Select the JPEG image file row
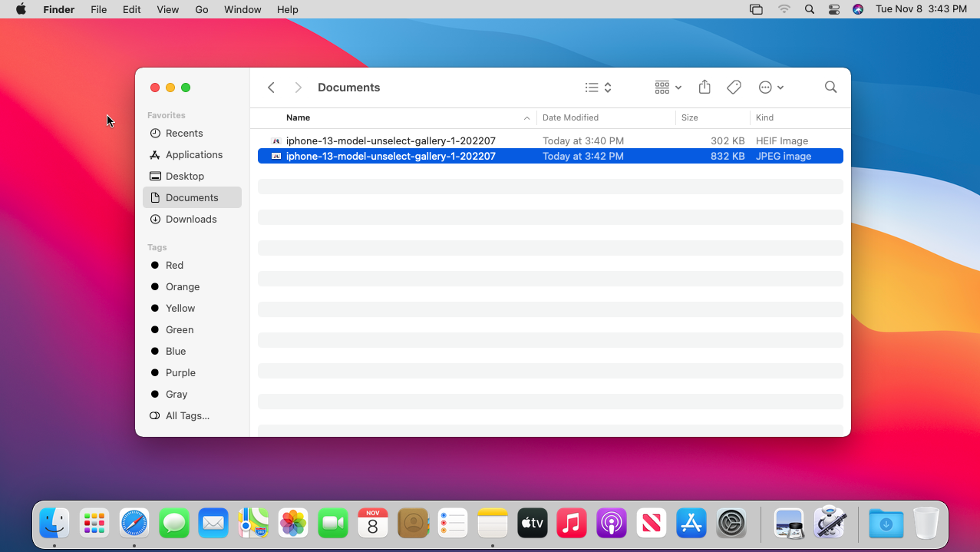 550,156
